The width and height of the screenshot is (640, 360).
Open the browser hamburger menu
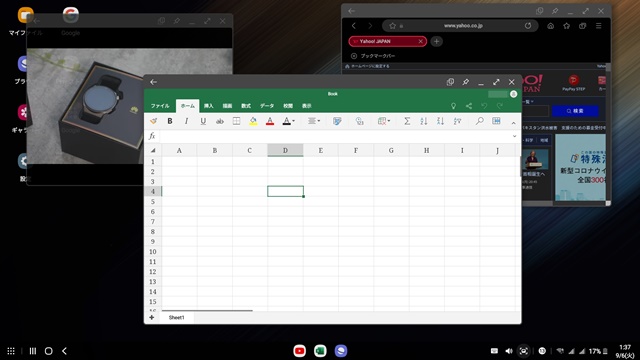[598, 26]
